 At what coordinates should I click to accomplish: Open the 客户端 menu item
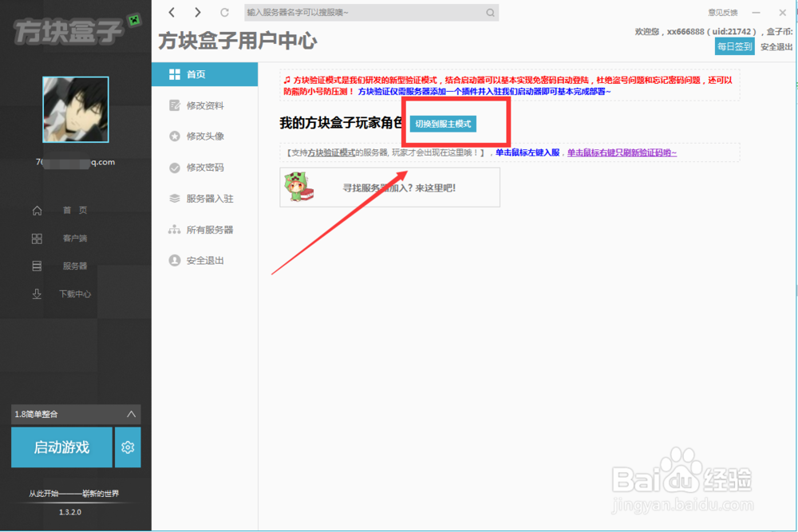pos(75,238)
